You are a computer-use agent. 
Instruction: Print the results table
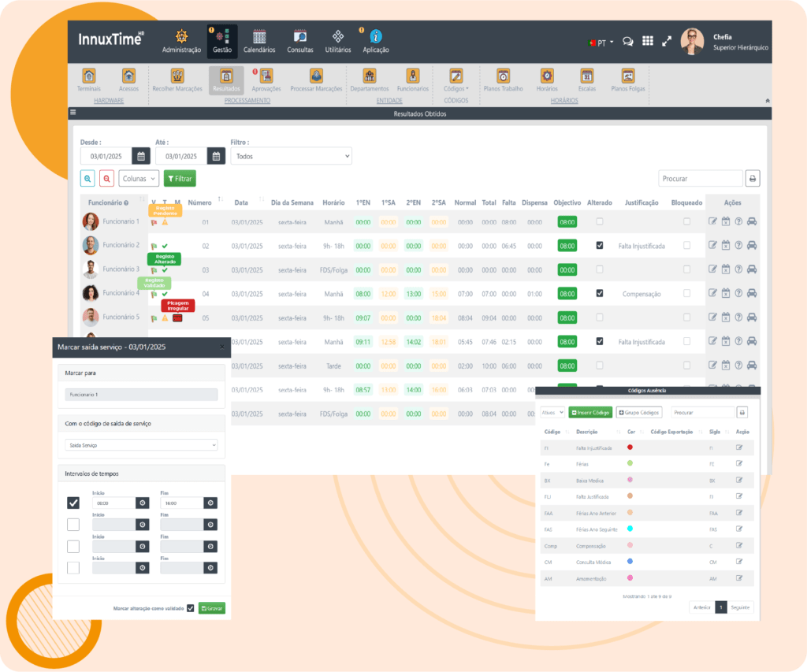(x=753, y=179)
